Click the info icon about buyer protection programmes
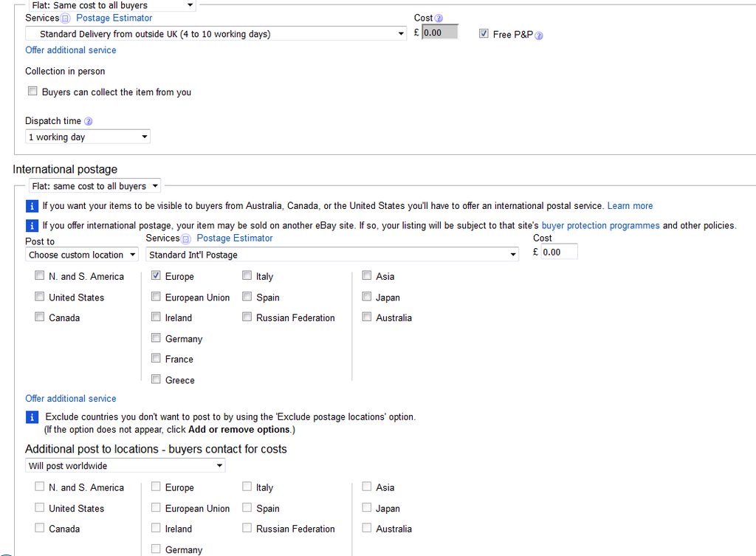Image resolution: width=756 pixels, height=556 pixels. point(32,226)
